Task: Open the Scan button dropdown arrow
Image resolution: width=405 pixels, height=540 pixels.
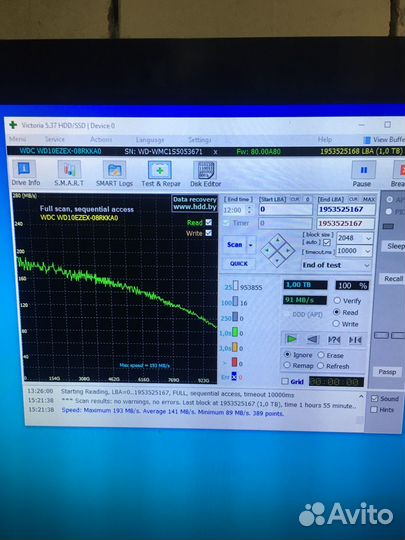Action: click(x=251, y=245)
